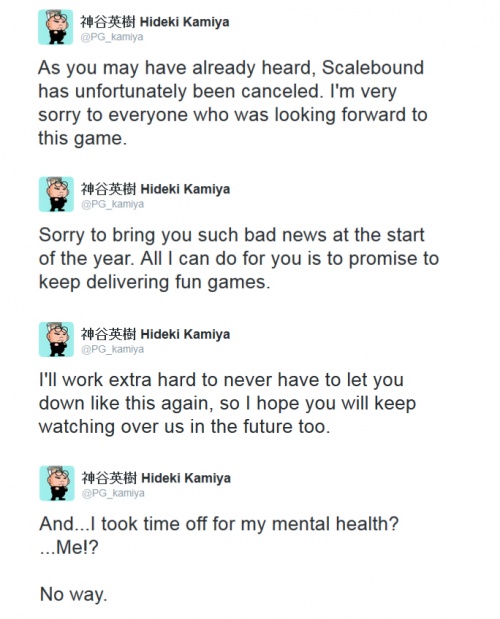Click the word 'Scalebound' in the first tweet
The image size is (500, 619).
373,68
